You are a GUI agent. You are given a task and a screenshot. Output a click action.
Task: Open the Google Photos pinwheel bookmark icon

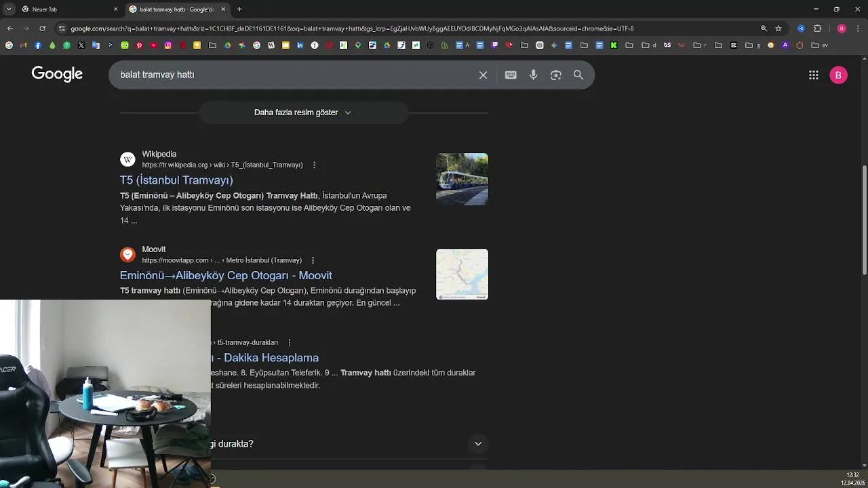pyautogui.click(x=241, y=45)
